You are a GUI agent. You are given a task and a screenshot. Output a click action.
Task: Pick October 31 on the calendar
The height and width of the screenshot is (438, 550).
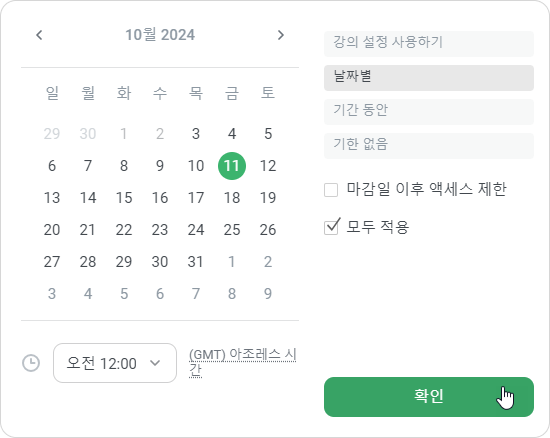(196, 262)
